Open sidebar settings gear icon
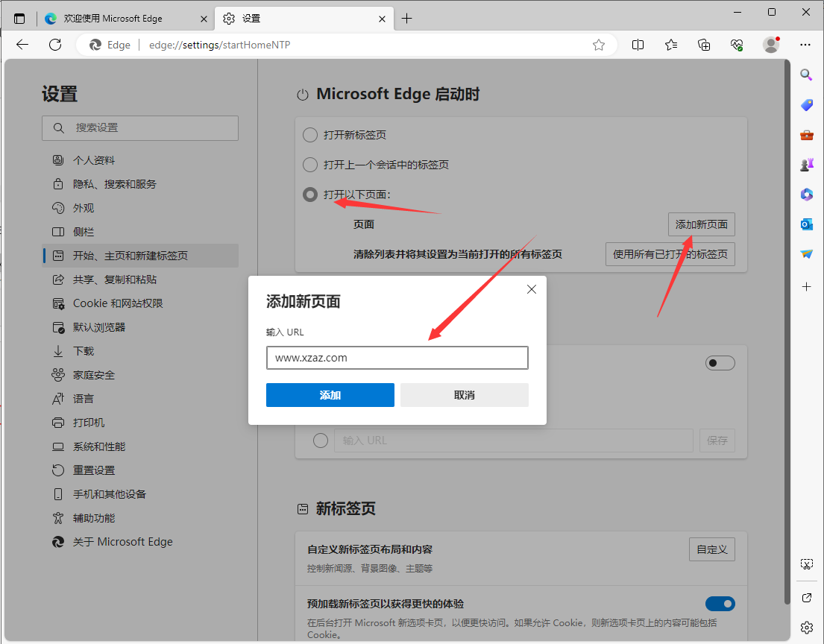This screenshot has width=824, height=644. [x=807, y=627]
